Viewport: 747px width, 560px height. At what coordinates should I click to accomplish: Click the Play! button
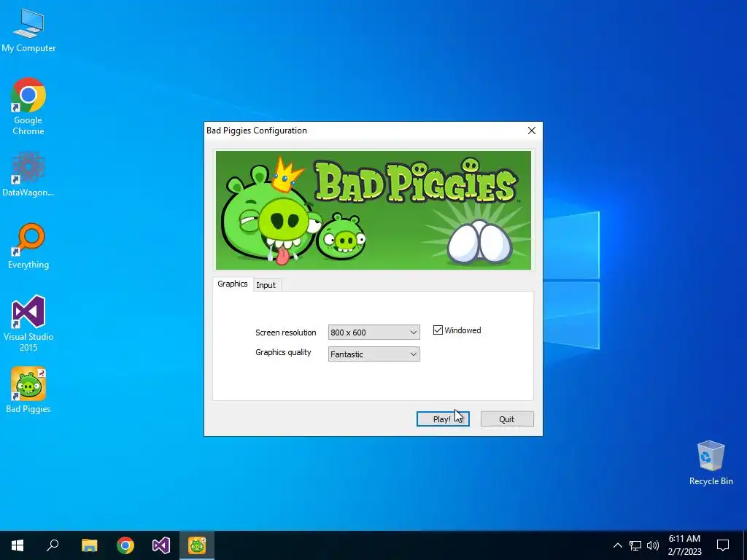443,419
